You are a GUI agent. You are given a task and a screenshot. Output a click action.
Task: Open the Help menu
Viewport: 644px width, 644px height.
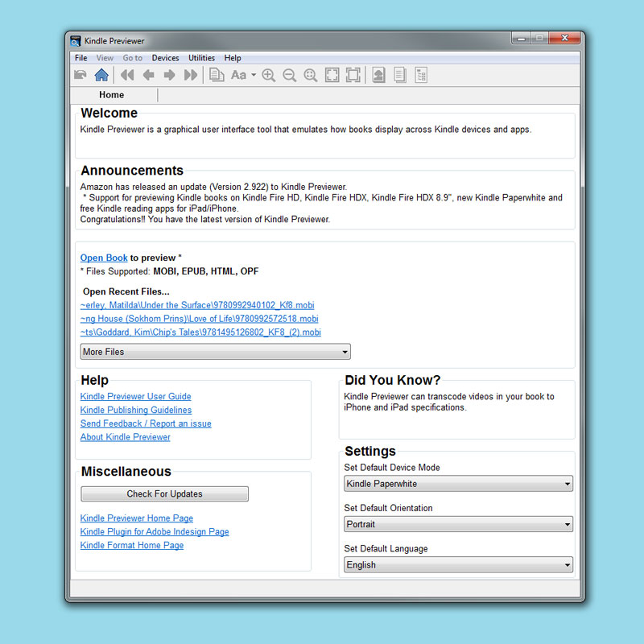233,58
